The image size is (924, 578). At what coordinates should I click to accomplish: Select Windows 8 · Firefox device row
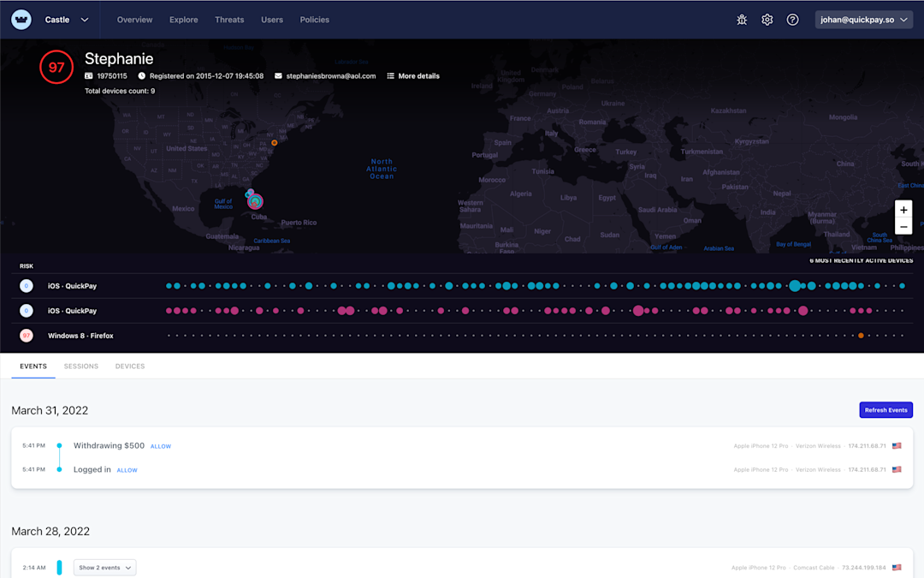pos(462,336)
